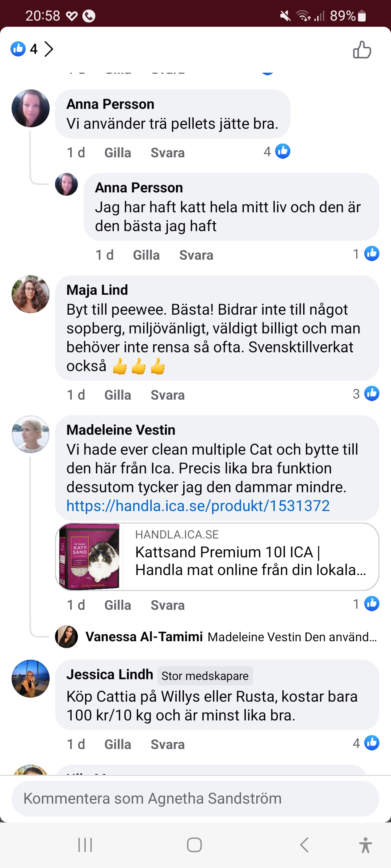Open reactions list via chevron next to 4

49,49
